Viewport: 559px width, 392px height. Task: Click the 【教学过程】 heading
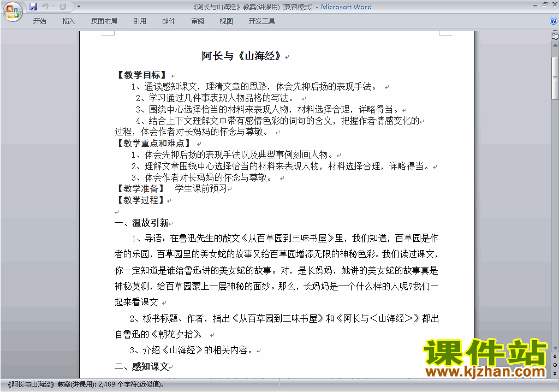pyautogui.click(x=141, y=200)
